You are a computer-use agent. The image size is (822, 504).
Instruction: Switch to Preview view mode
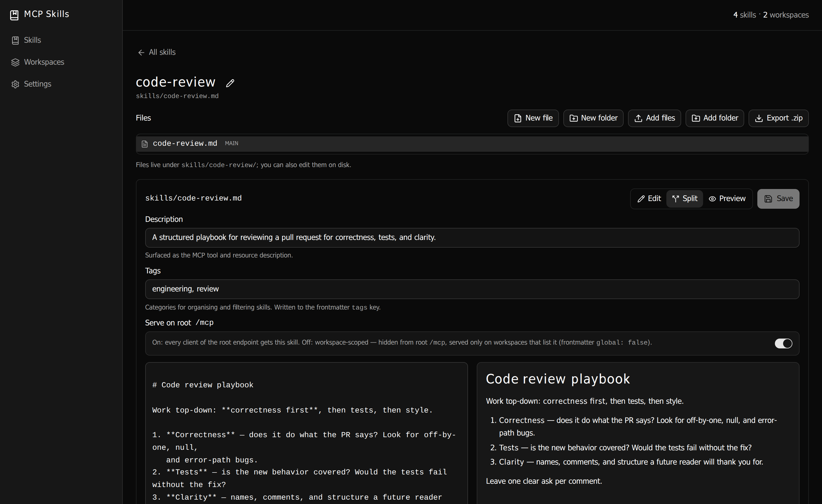click(727, 199)
